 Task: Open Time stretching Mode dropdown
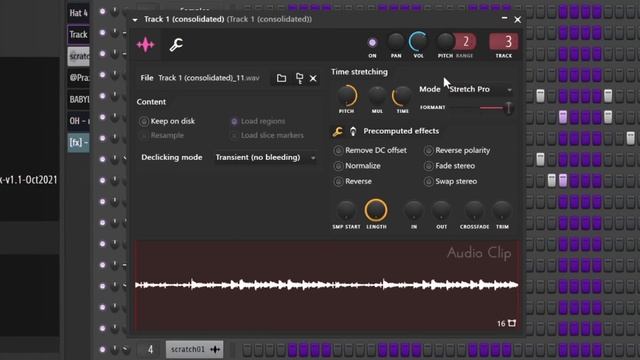coord(480,89)
